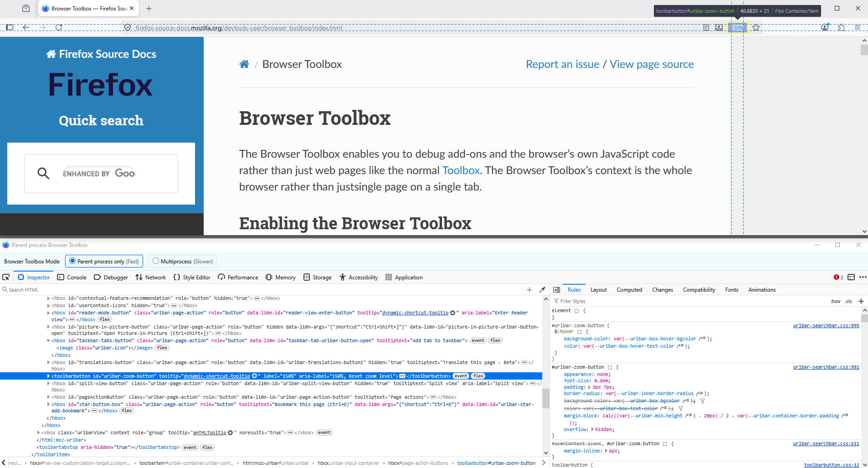The image size is (868, 468).
Task: Click the Add tab to taskbar icon
Action: click(x=719, y=28)
